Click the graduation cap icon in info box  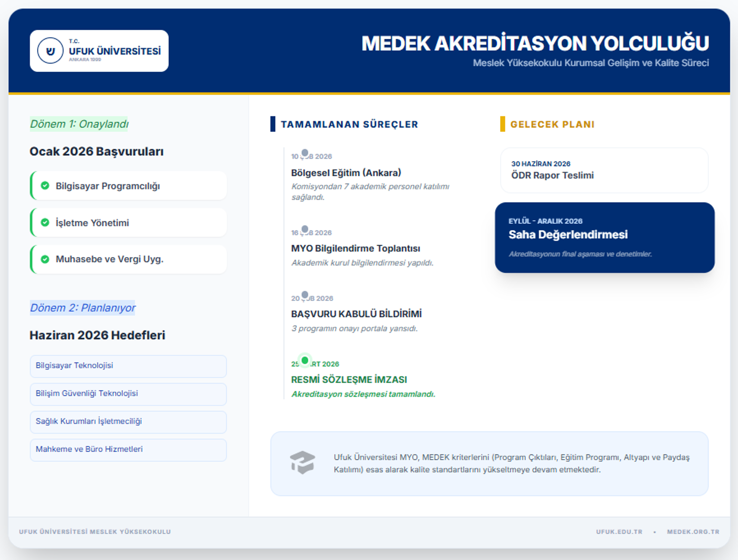click(x=303, y=462)
